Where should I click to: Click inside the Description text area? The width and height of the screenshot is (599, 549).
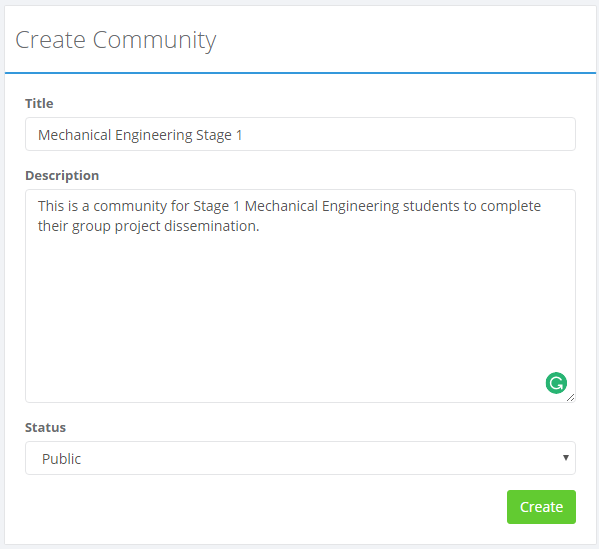pos(300,296)
